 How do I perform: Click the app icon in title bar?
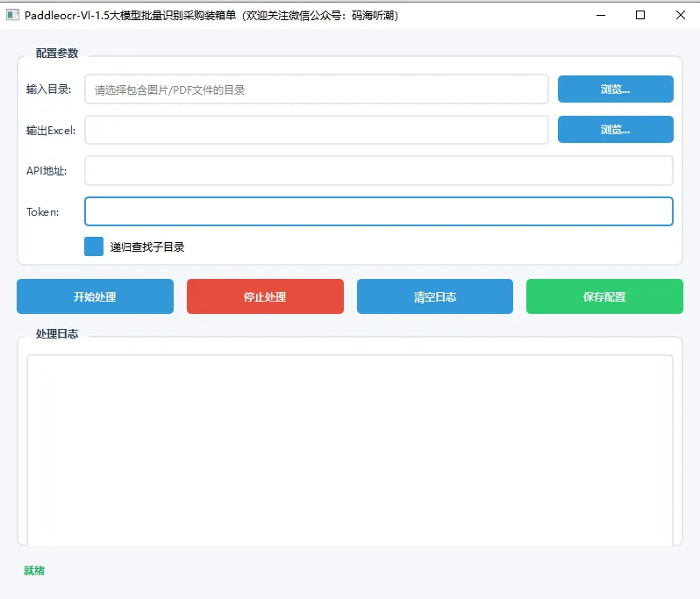(12, 15)
